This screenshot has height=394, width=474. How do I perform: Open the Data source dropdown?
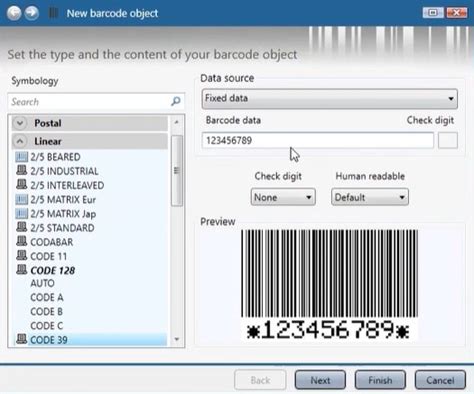point(329,99)
